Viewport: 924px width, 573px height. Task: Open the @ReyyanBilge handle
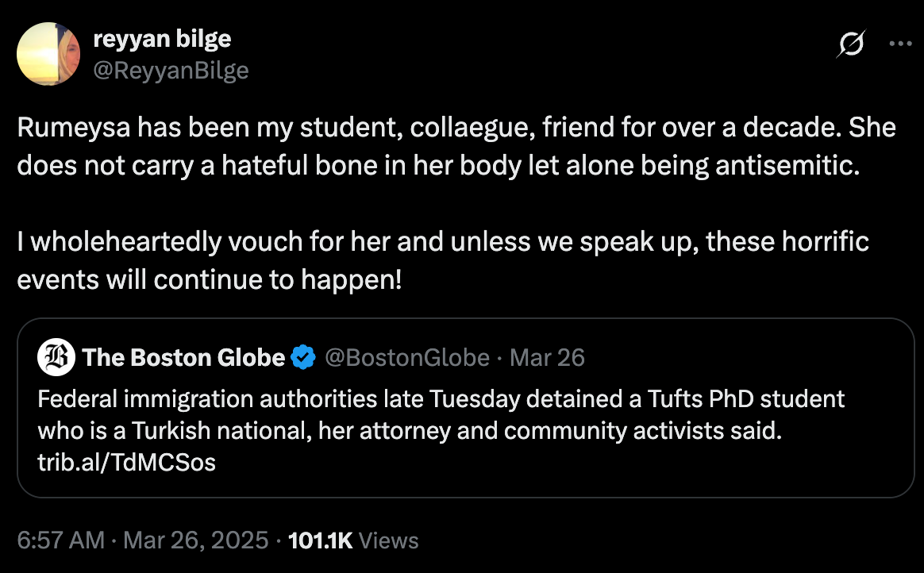(x=171, y=70)
